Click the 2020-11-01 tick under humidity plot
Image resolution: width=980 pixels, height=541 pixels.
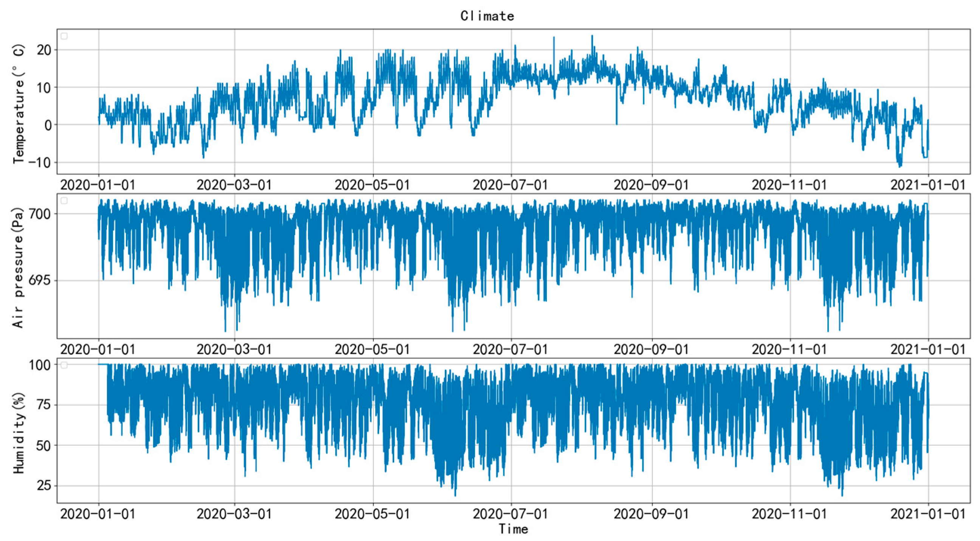pos(790,514)
